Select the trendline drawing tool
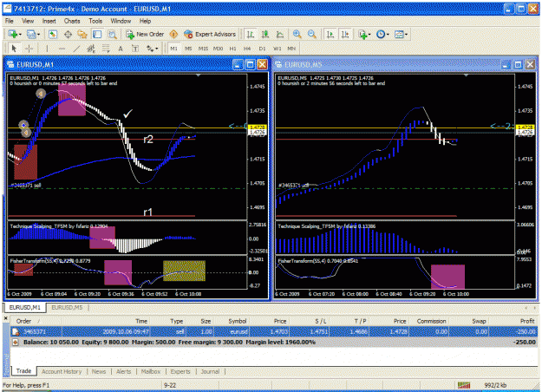The image size is (542, 392). pos(76,49)
